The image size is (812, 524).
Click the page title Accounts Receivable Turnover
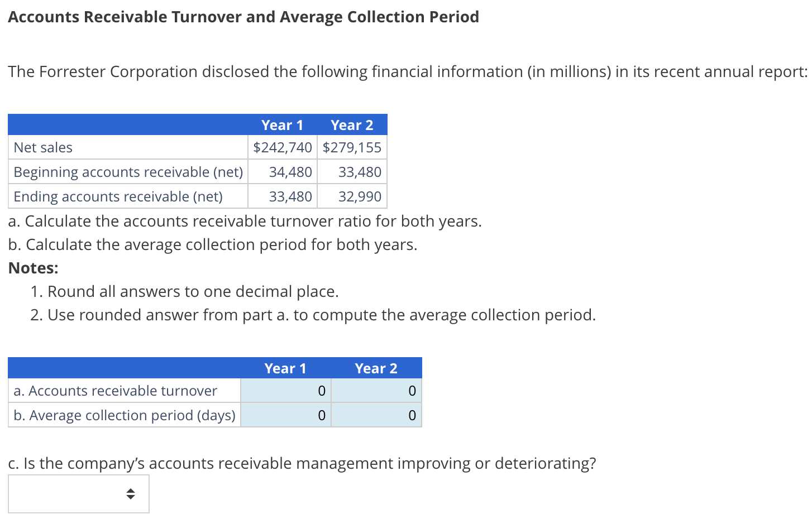[x=243, y=17]
